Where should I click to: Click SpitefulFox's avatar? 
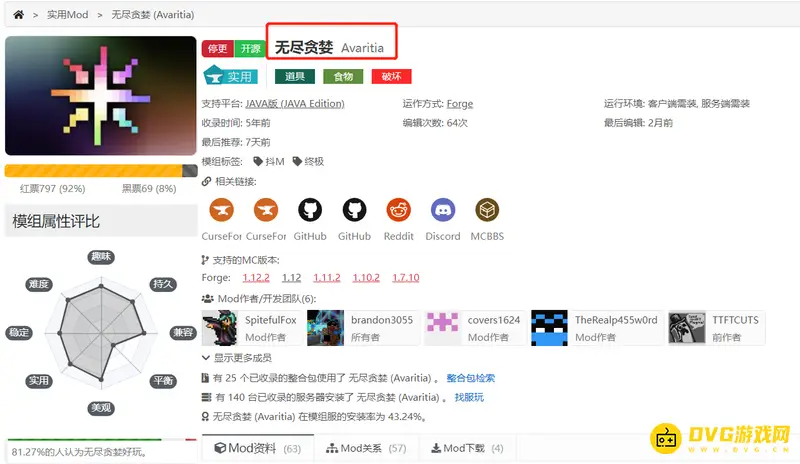coord(220,327)
